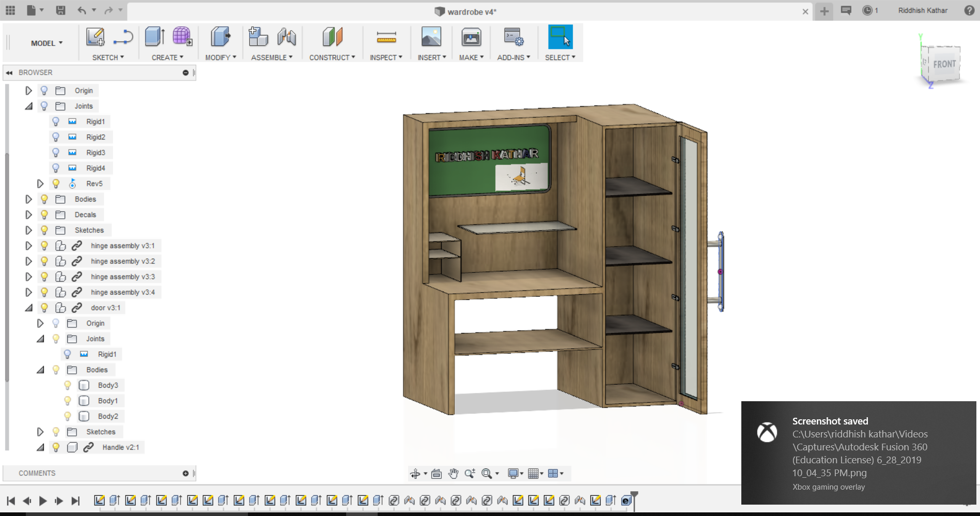The image size is (980, 516).
Task: Open the job status clock icon
Action: (x=867, y=10)
